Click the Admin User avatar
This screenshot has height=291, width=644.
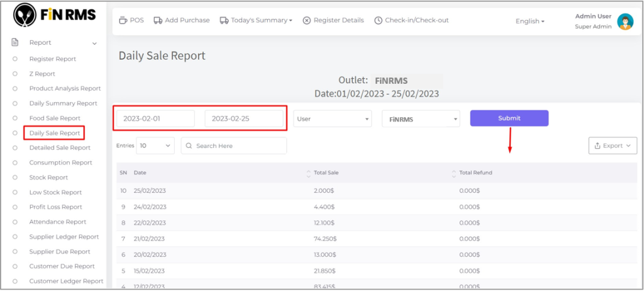[625, 21]
